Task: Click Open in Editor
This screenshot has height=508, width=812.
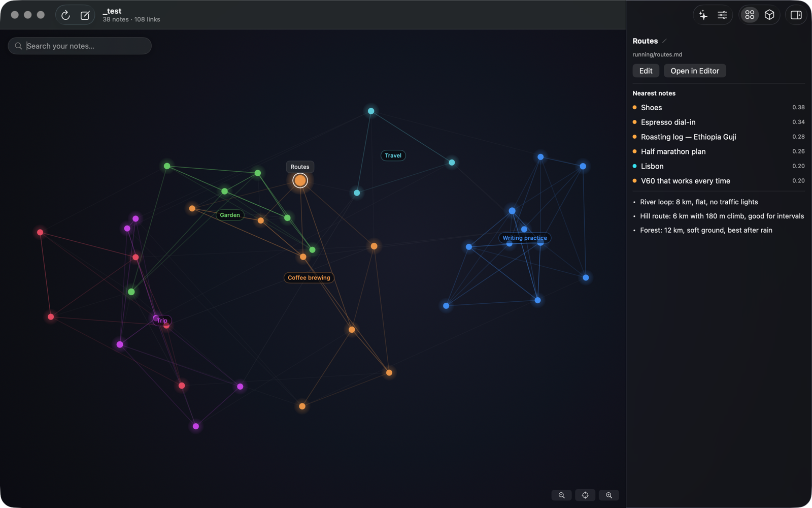Action: (695, 71)
